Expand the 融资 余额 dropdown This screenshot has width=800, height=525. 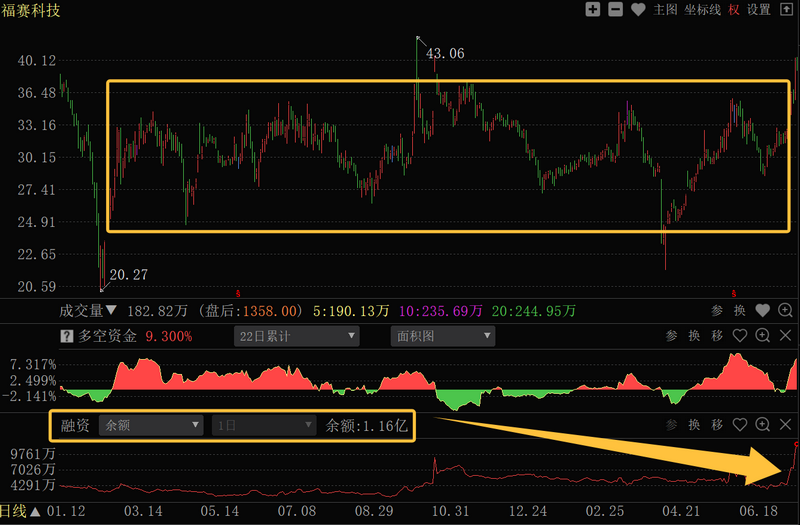tap(152, 425)
